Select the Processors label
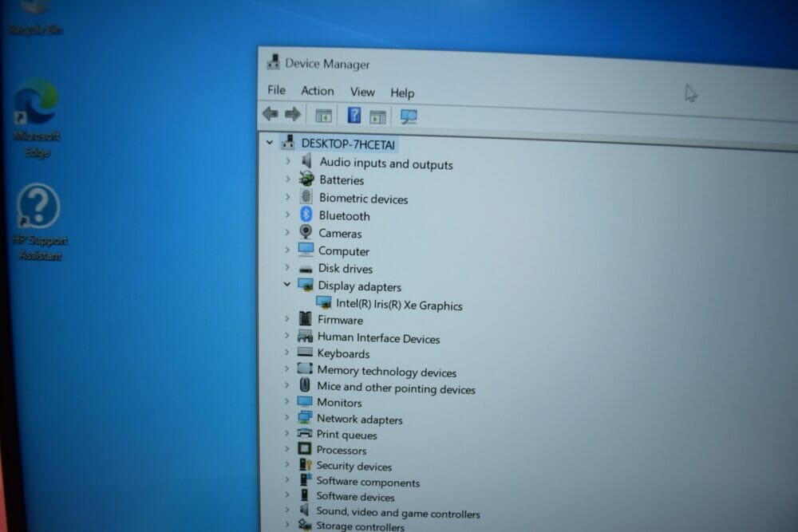Screen dimensions: 798x532 (x=341, y=450)
